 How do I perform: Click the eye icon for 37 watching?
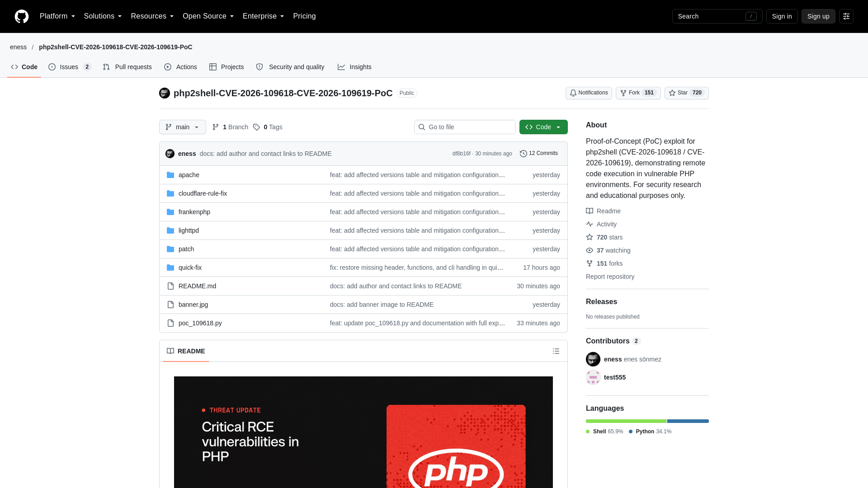click(590, 250)
